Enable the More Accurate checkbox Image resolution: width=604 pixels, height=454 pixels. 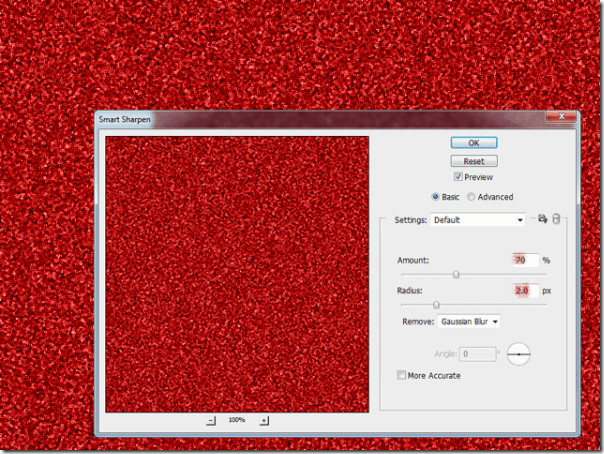[x=401, y=375]
